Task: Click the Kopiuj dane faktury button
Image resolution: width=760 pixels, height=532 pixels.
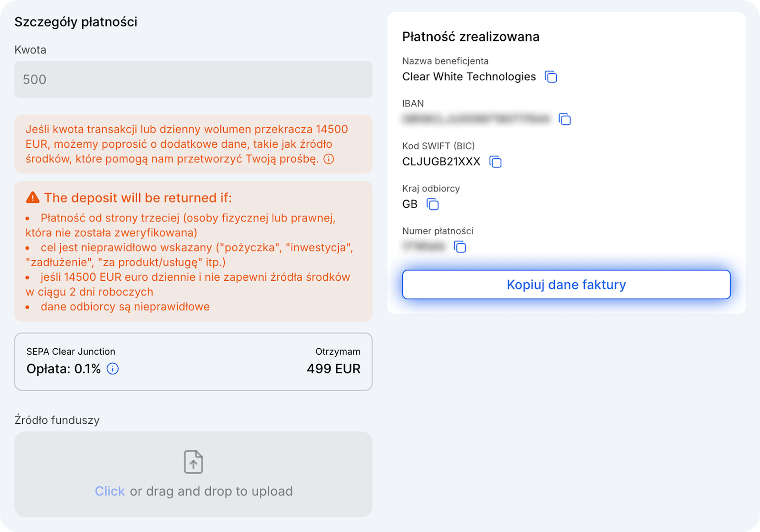Action: click(566, 285)
